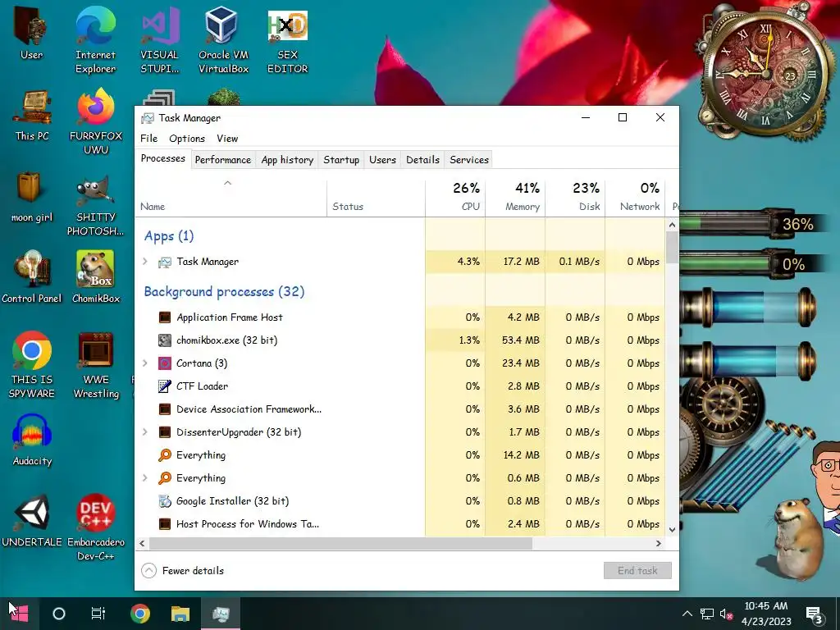Open the network tray icon
840x630 pixels.
[x=707, y=614]
